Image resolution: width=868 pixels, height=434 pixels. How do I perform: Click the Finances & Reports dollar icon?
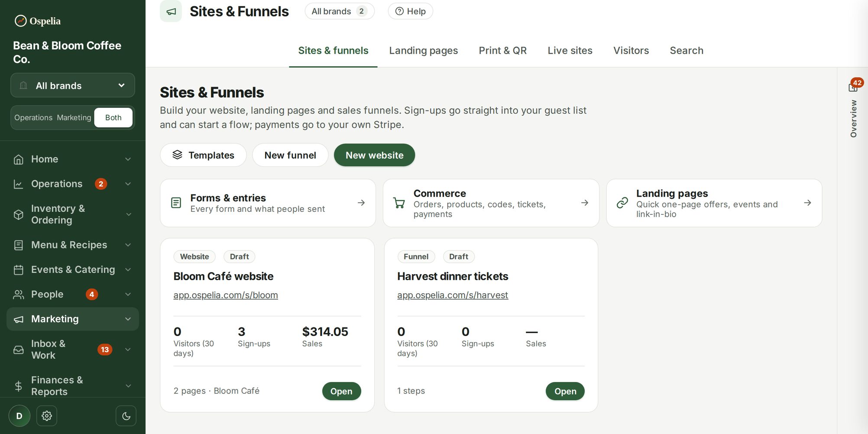pos(19,386)
